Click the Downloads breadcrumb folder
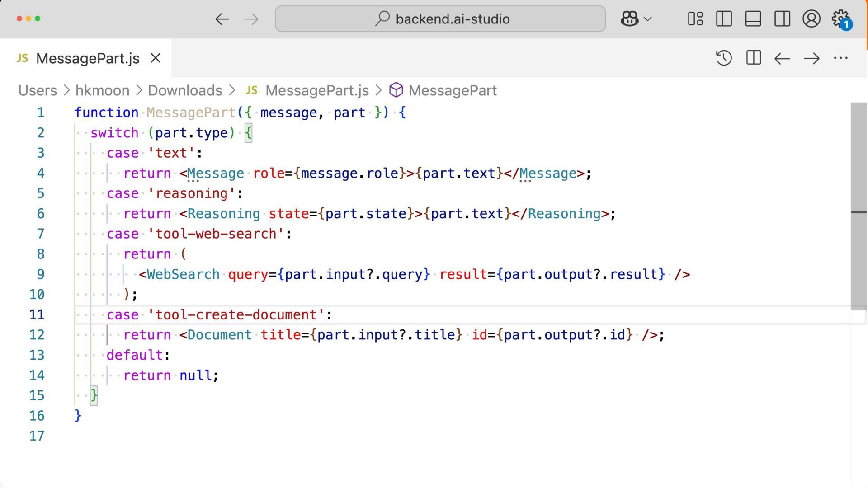This screenshot has height=488, width=868. click(x=185, y=90)
